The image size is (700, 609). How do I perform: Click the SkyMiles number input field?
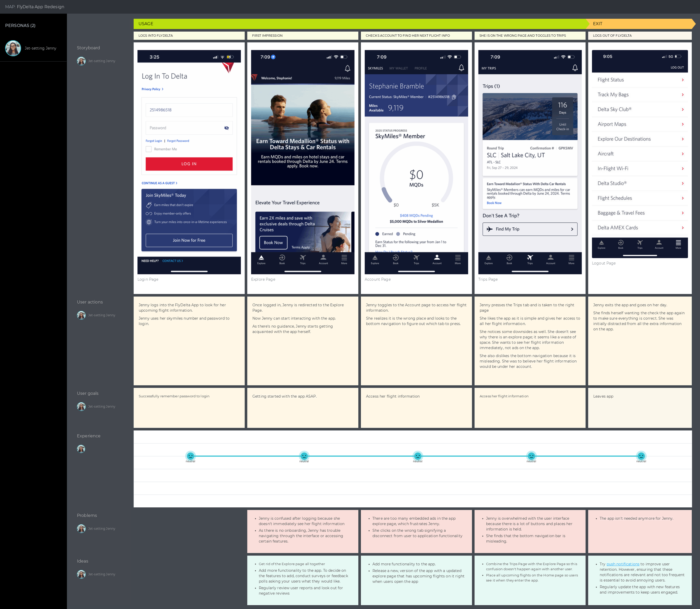[189, 110]
